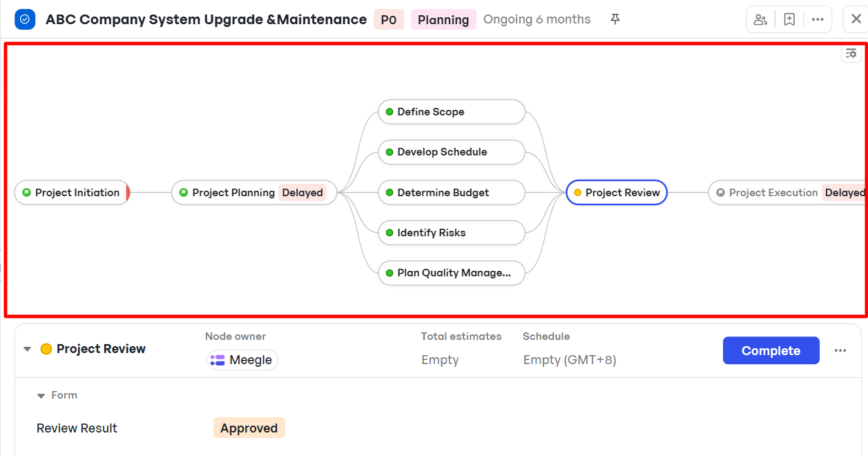868x456 pixels.
Task: Open the members icon in header
Action: [760, 19]
